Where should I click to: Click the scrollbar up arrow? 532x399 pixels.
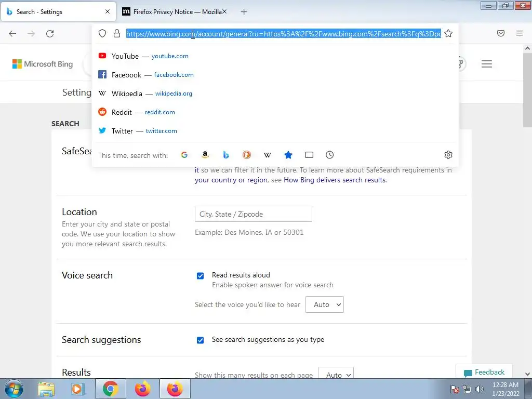(x=527, y=48)
